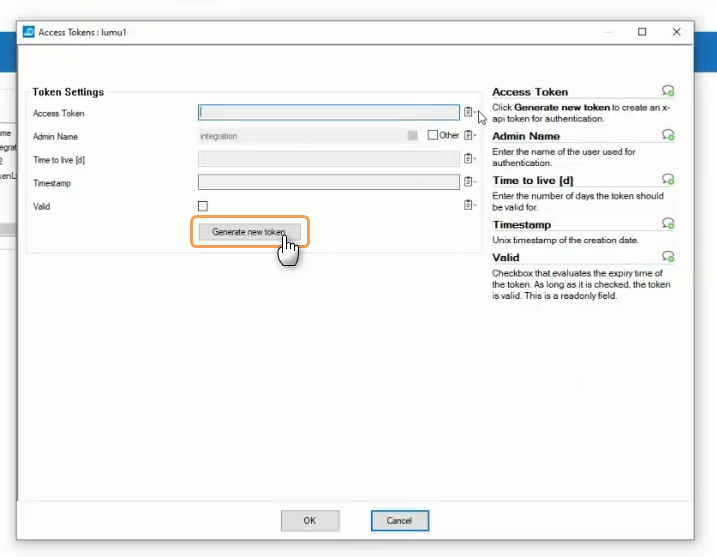
Task: Open options icon for Time to live field
Action: (x=468, y=159)
